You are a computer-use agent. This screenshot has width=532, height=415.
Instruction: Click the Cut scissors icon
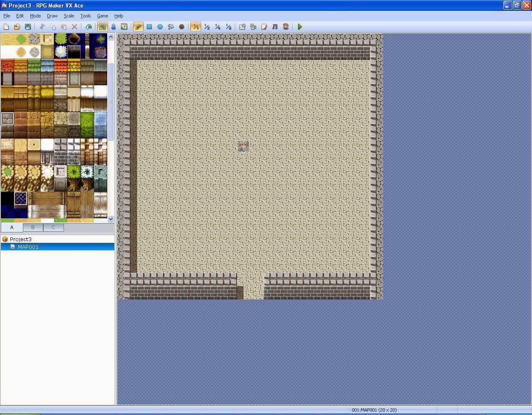coord(42,27)
